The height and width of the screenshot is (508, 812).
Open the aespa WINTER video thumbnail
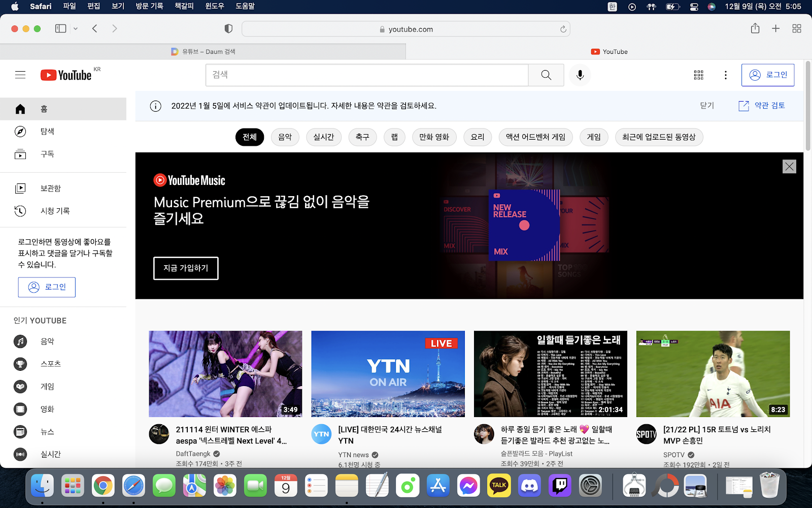click(x=225, y=374)
